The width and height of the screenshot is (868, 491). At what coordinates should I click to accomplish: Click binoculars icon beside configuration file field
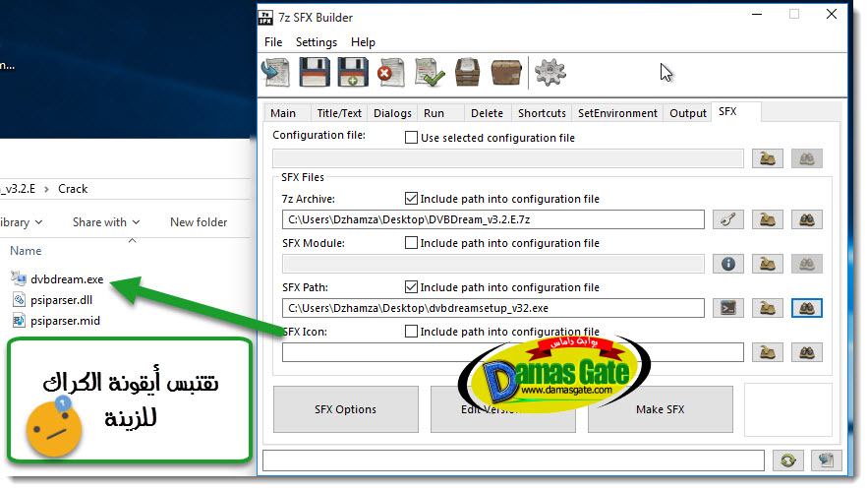(x=806, y=158)
